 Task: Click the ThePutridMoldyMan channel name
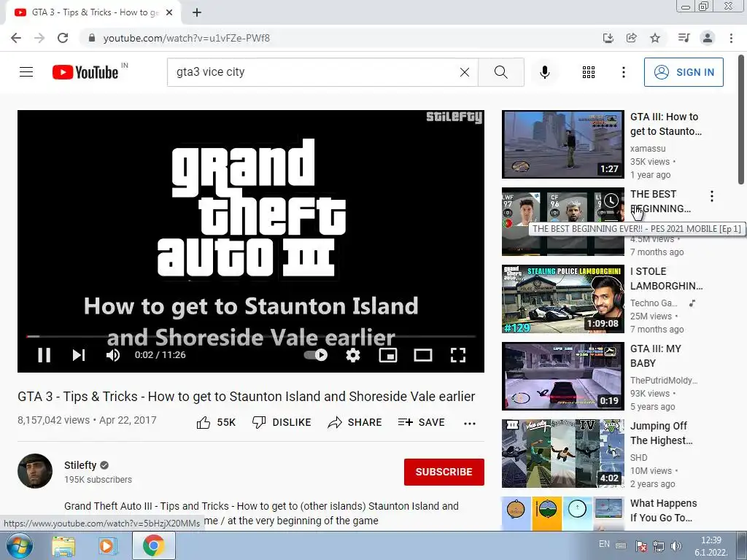pos(664,380)
